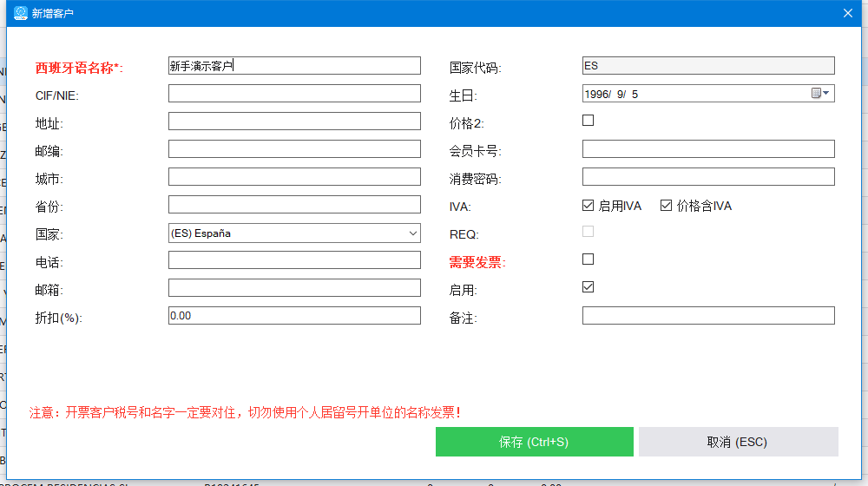Click the CIF/NIE input field
Viewport: 868px width, 486px height.
tap(294, 94)
